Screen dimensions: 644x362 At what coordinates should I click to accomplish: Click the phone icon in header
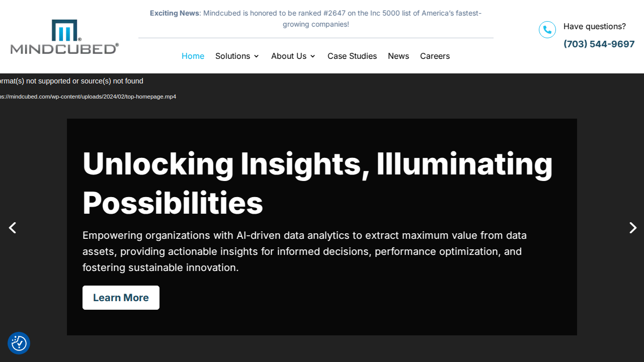point(547,30)
